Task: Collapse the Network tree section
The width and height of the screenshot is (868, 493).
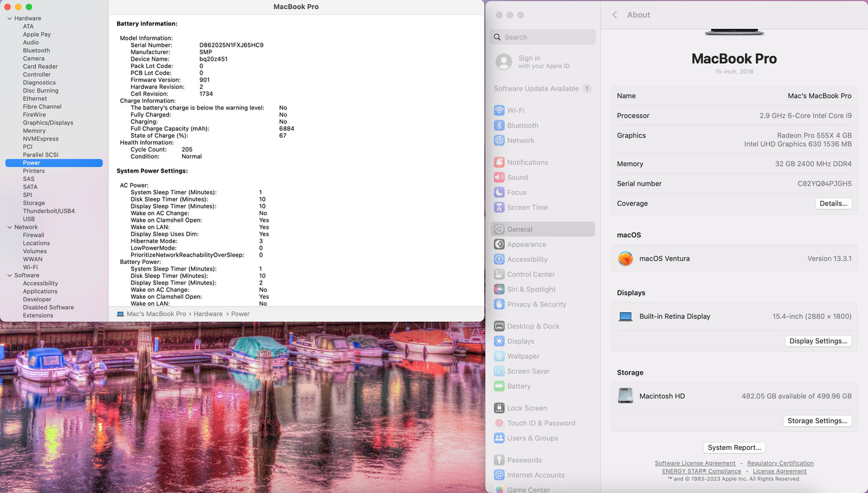Action: (x=10, y=227)
